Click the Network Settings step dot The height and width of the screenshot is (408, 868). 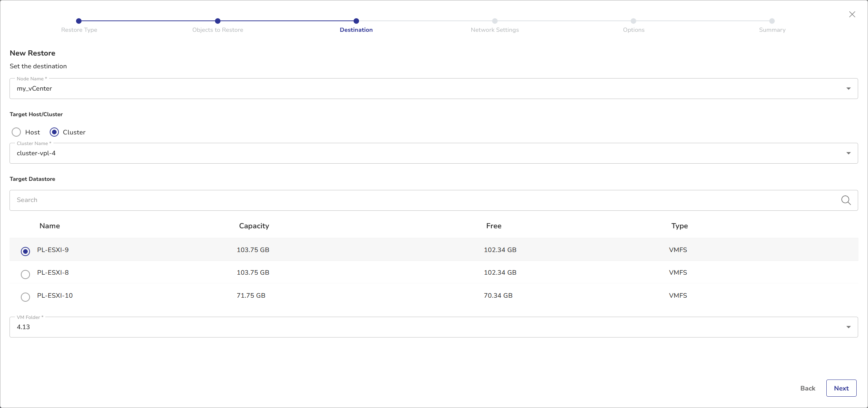coord(495,21)
